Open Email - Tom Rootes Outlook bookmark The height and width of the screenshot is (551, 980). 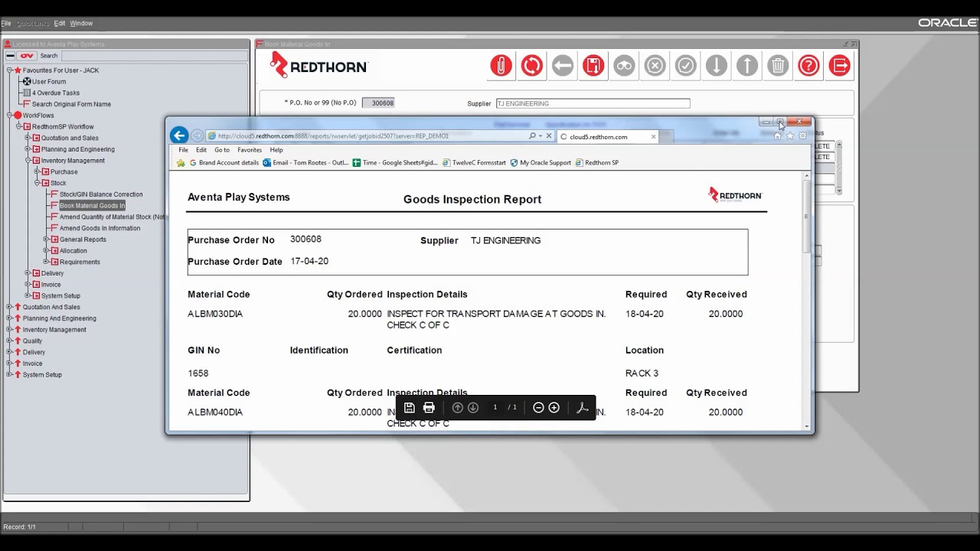pyautogui.click(x=305, y=163)
